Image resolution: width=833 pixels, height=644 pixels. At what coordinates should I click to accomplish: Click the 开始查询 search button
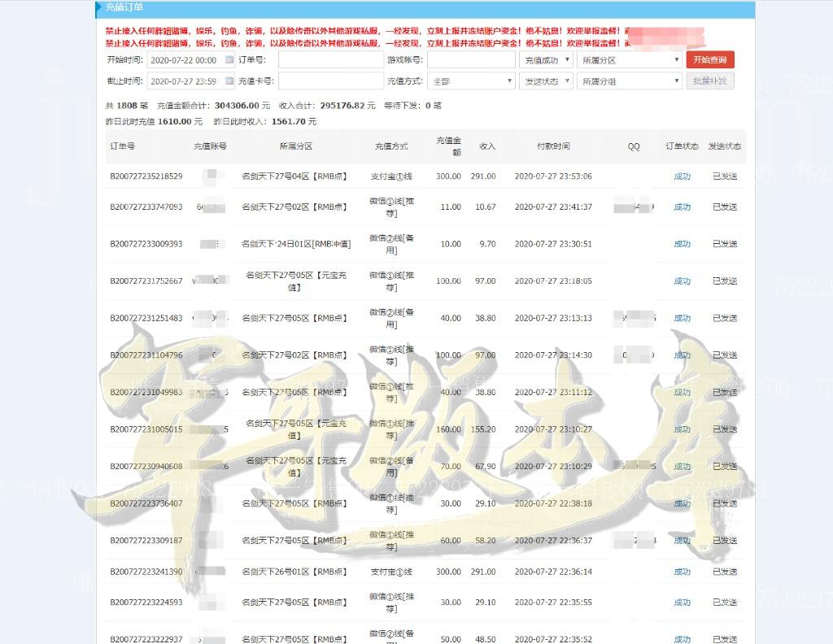710,59
